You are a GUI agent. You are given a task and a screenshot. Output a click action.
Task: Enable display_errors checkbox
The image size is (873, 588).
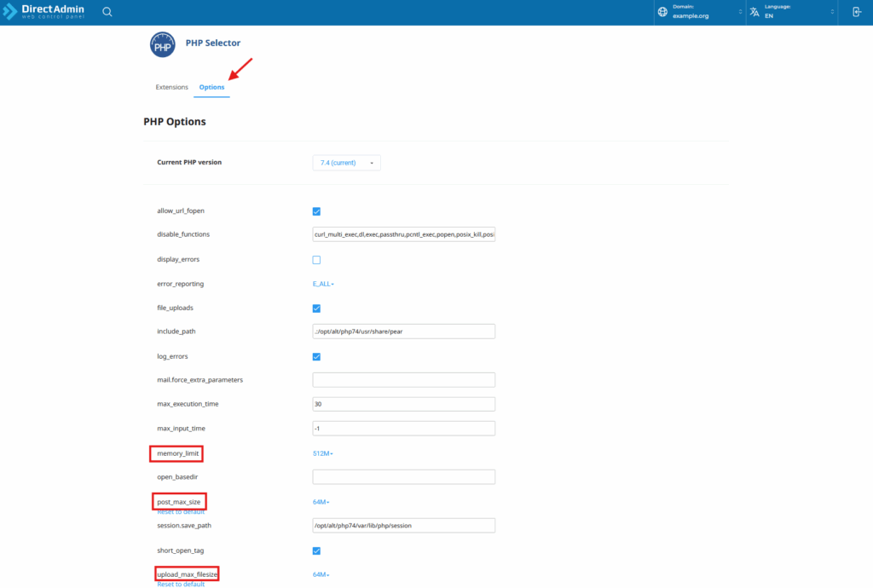coord(316,258)
